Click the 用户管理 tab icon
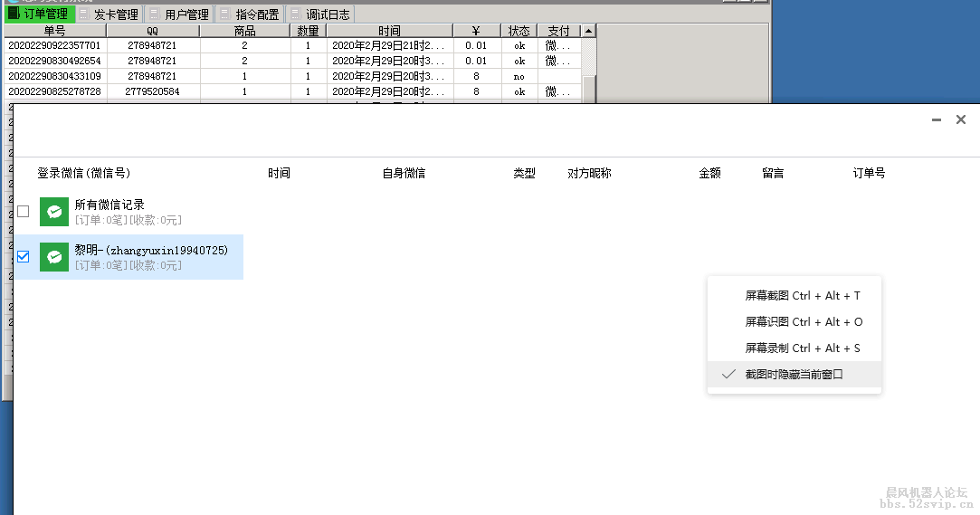 [x=155, y=14]
